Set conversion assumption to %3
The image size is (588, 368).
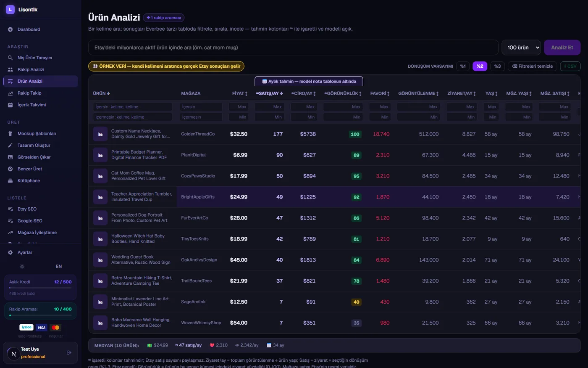pyautogui.click(x=497, y=66)
